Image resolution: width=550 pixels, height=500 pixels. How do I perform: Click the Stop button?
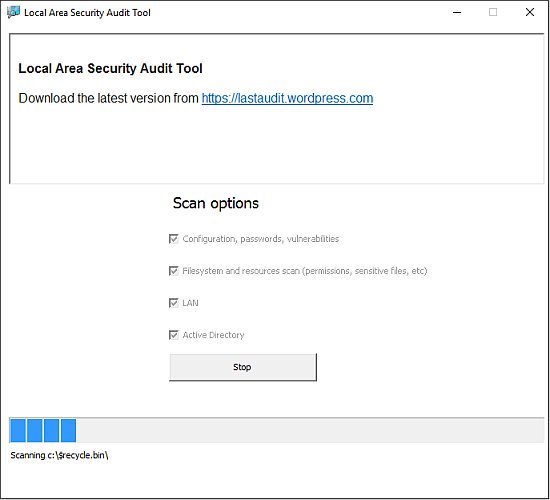click(243, 367)
